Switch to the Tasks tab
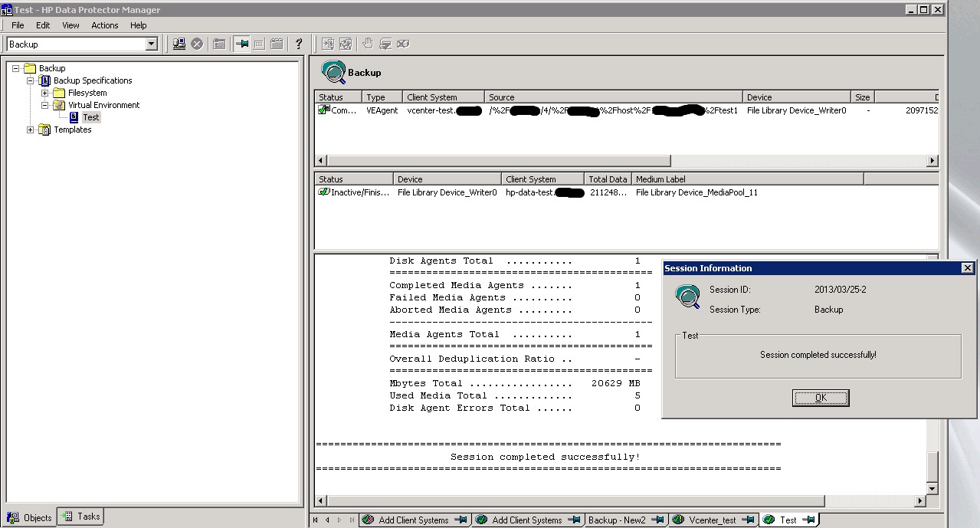This screenshot has width=980, height=528. click(80, 517)
